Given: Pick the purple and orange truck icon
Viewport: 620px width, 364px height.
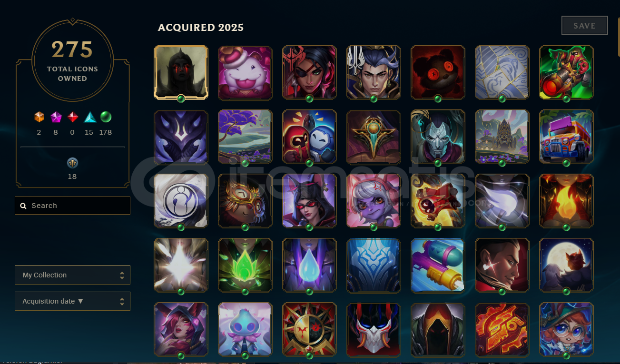Looking at the screenshot, I should (566, 137).
